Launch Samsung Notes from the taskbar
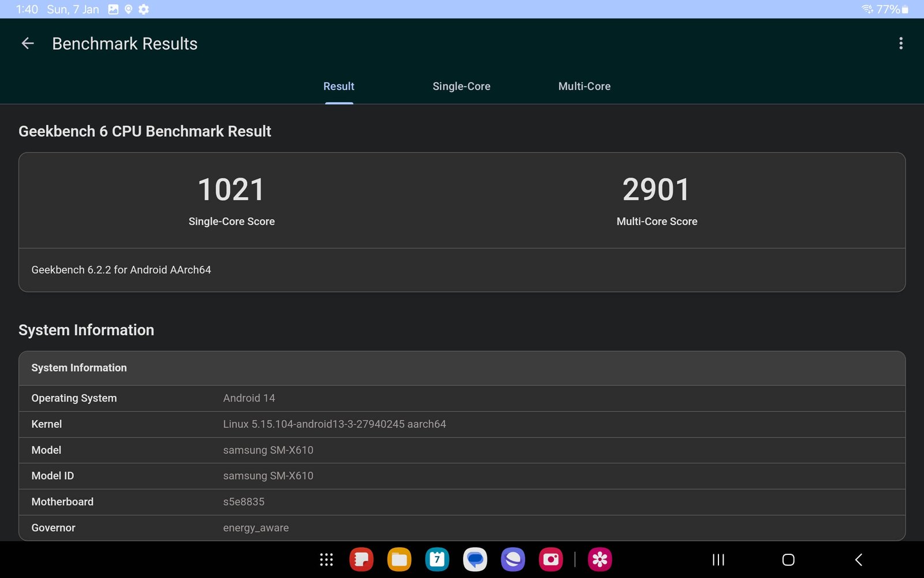Viewport: 924px width, 578px height. 362,560
